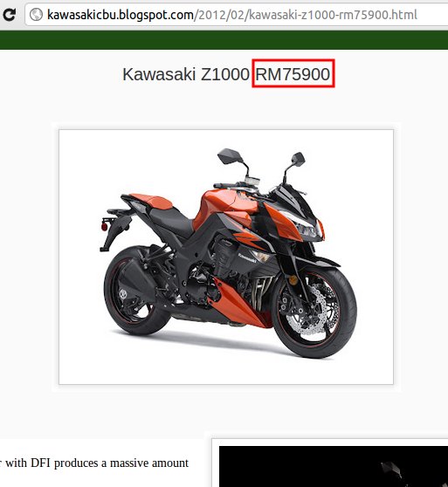This screenshot has height=487, width=448.
Task: Click the kawasaki-z1000-rm75900.html part of the URL
Action: [333, 15]
